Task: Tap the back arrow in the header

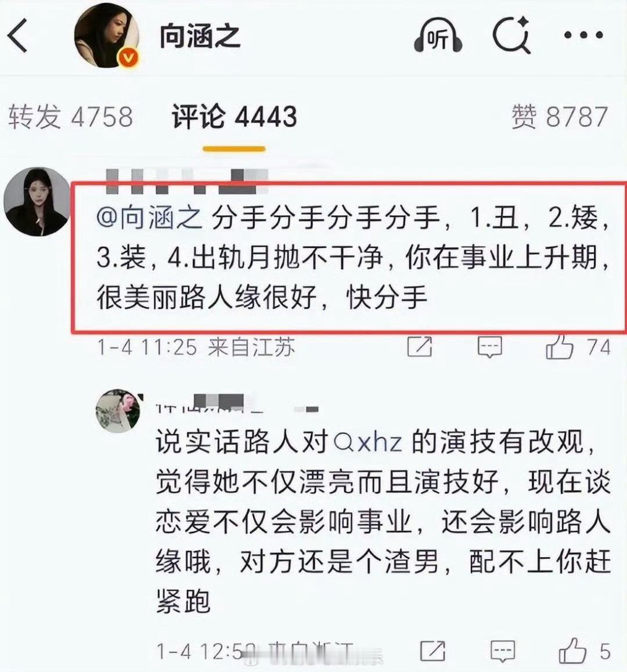Action: click(18, 35)
